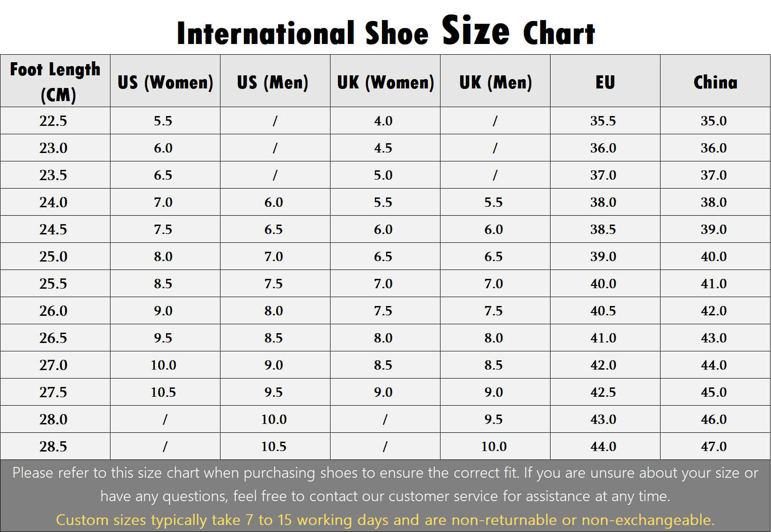Select the 22.5 foot length cell
The width and height of the screenshot is (771, 532).
(x=55, y=121)
